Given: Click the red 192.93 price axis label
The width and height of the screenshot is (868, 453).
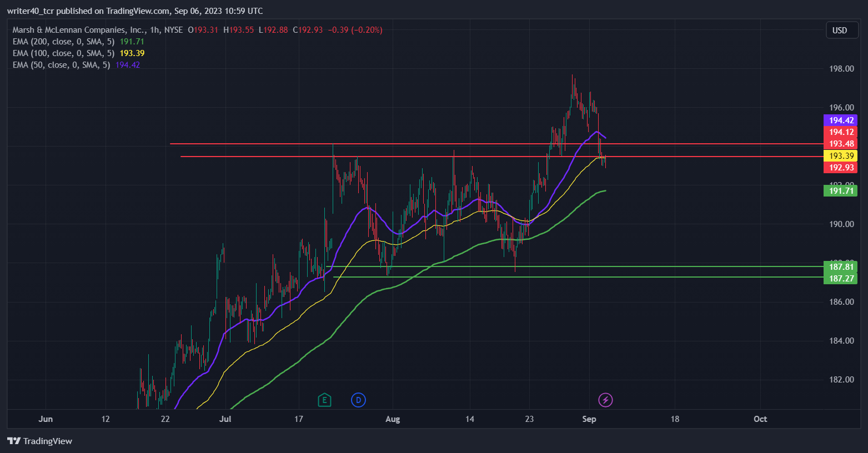Looking at the screenshot, I should click(x=841, y=168).
